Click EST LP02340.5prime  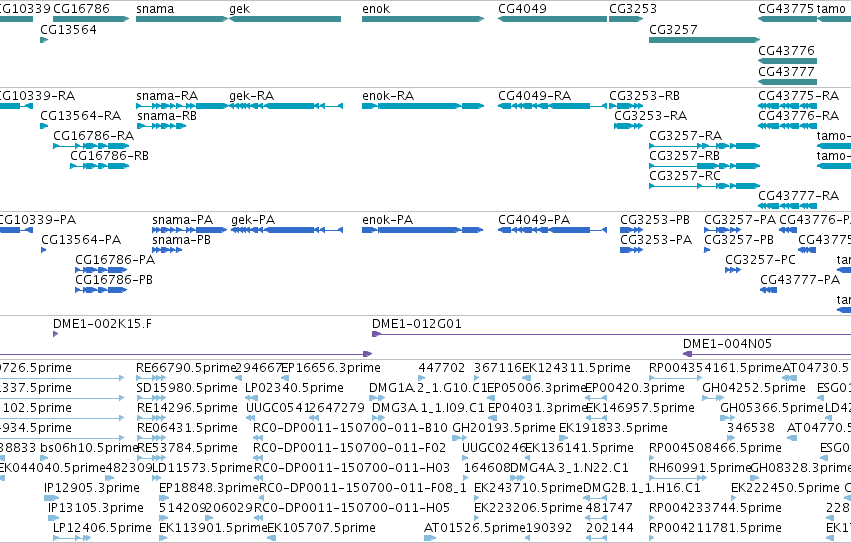(x=251, y=398)
